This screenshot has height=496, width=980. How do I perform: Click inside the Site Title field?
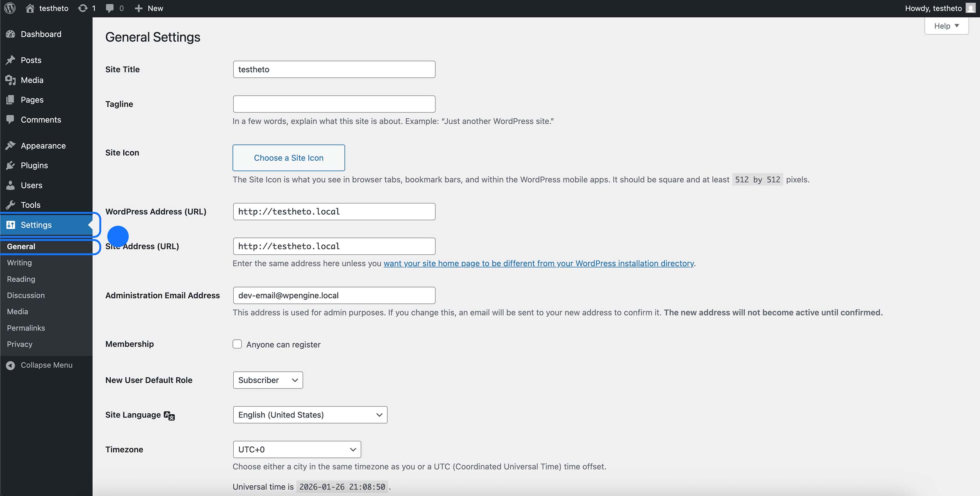[x=333, y=69]
